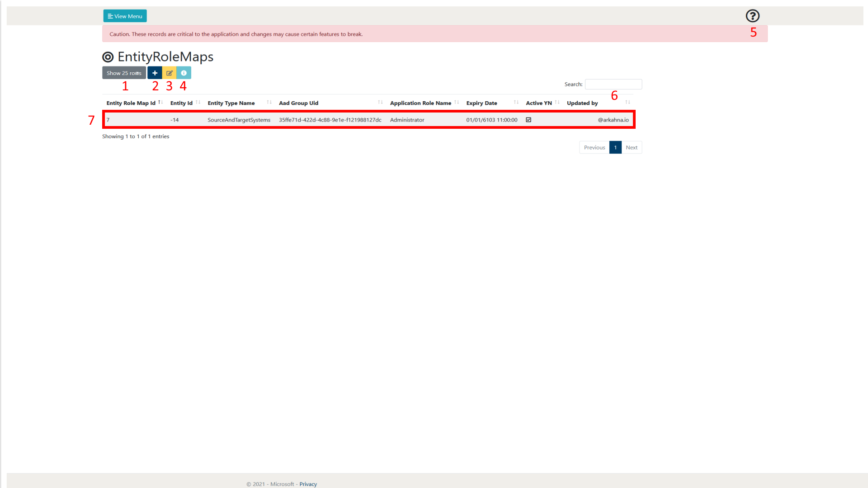Image resolution: width=868 pixels, height=488 pixels.
Task: Add a new record with plus icon
Action: coord(155,73)
